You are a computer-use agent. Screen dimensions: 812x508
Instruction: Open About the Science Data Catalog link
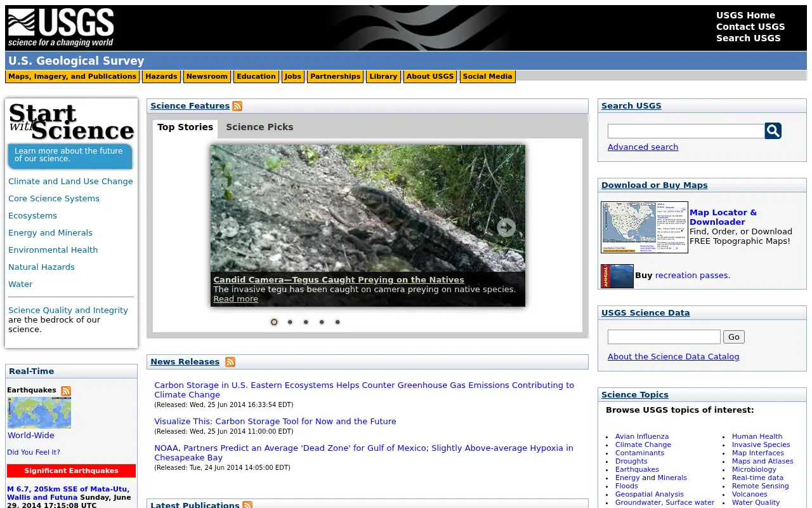click(674, 357)
